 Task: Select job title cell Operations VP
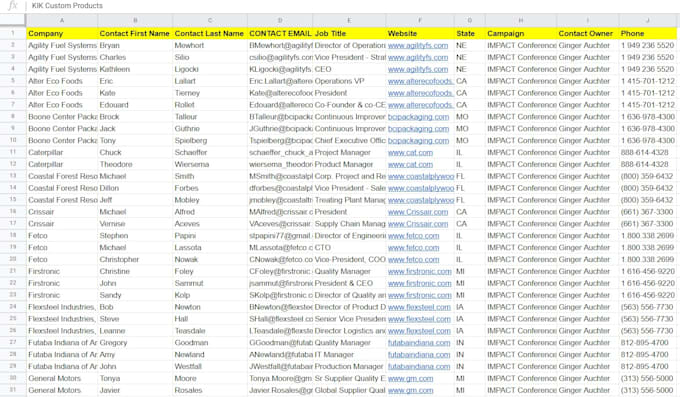click(349, 81)
